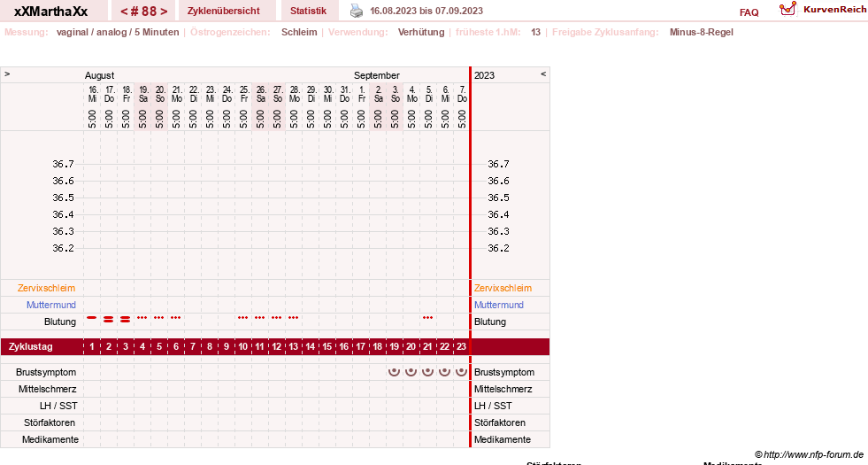868x465 pixels.
Task: Click the cycle number 88
Action: click(144, 12)
